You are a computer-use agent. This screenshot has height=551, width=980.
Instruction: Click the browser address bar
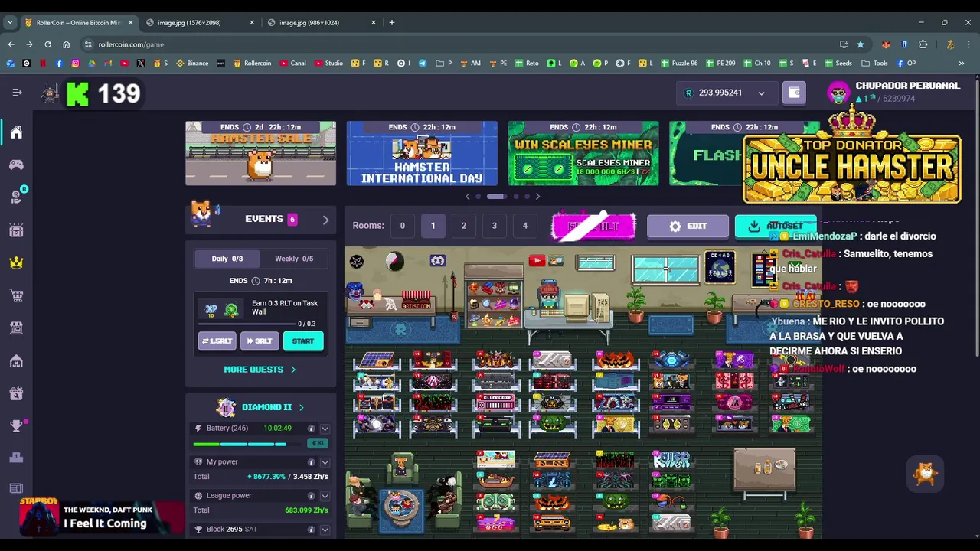tap(459, 44)
